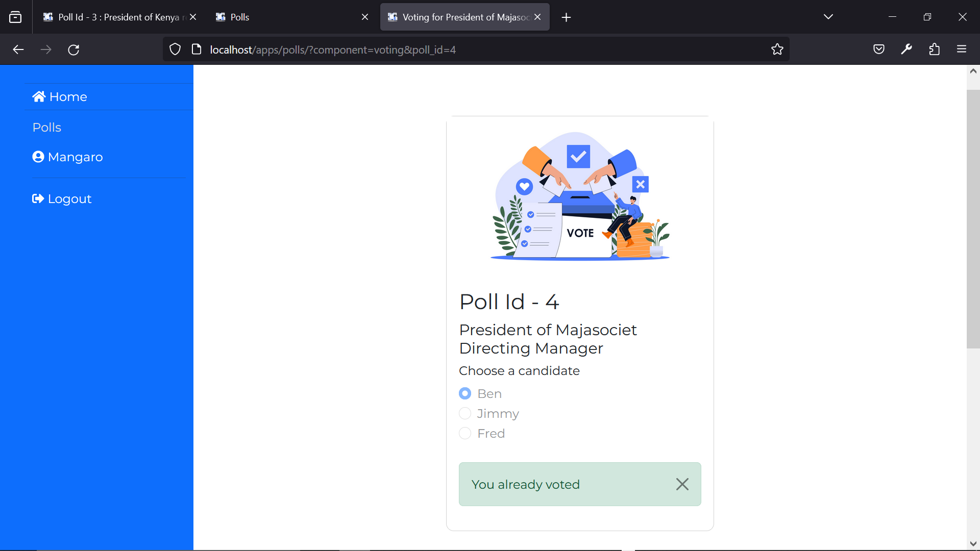980x551 pixels.
Task: Open the Polls page from the sidebar
Action: pyautogui.click(x=46, y=127)
